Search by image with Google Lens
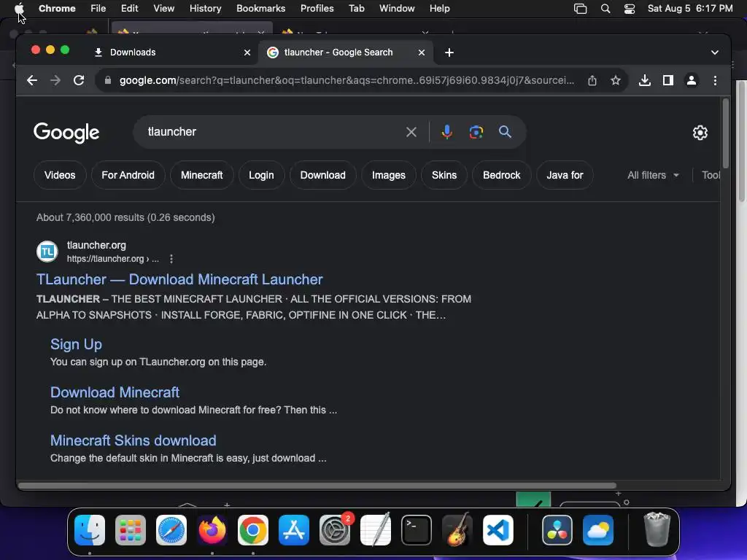Image resolution: width=747 pixels, height=560 pixels. pos(476,132)
